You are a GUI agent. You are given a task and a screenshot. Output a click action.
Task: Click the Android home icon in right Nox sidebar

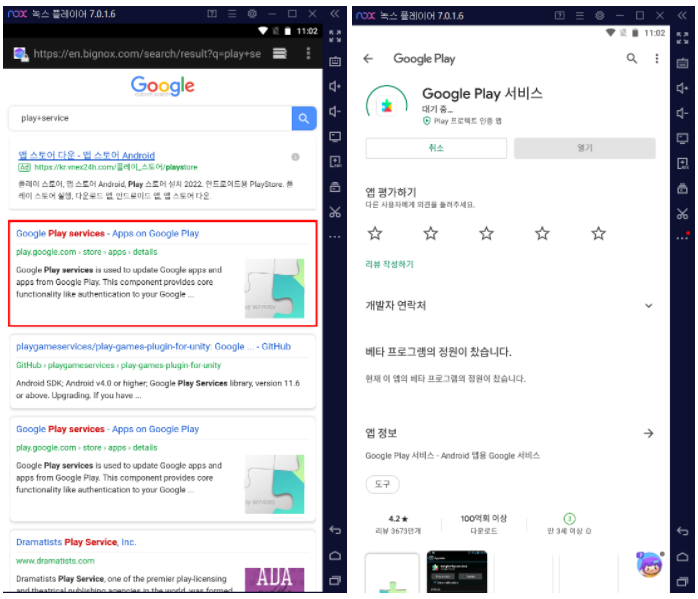(x=682, y=557)
